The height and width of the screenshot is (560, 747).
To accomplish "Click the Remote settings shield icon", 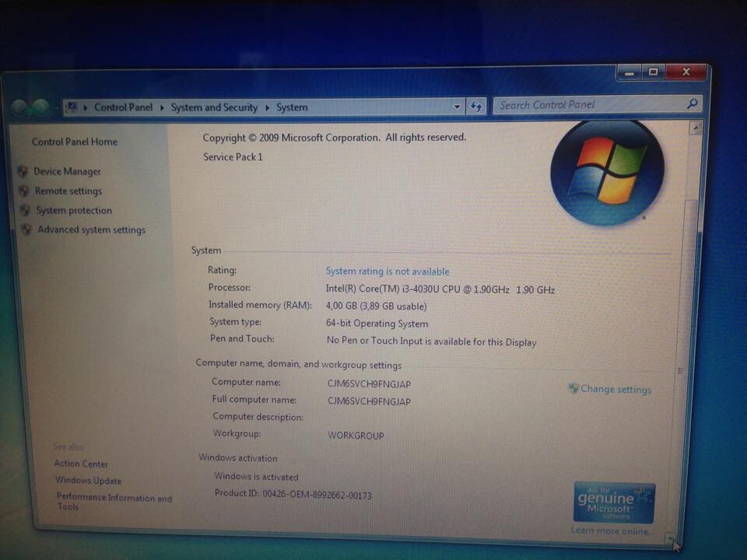I will pyautogui.click(x=24, y=191).
